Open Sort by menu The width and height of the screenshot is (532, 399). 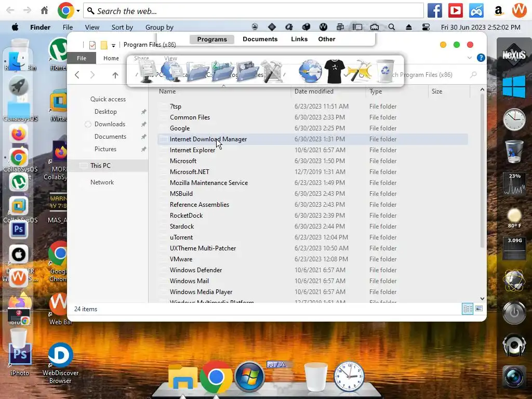[x=122, y=27]
